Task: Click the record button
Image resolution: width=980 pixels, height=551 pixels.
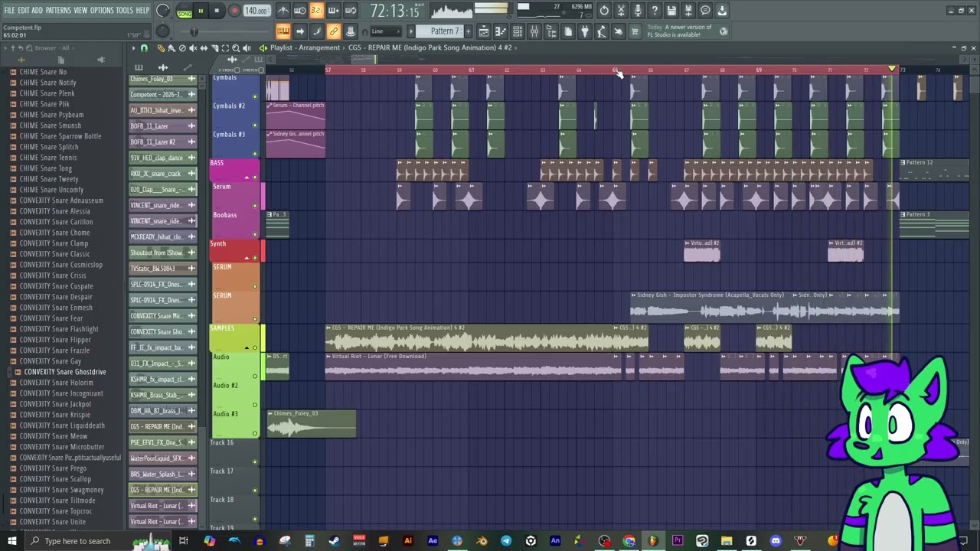Action: [x=234, y=11]
